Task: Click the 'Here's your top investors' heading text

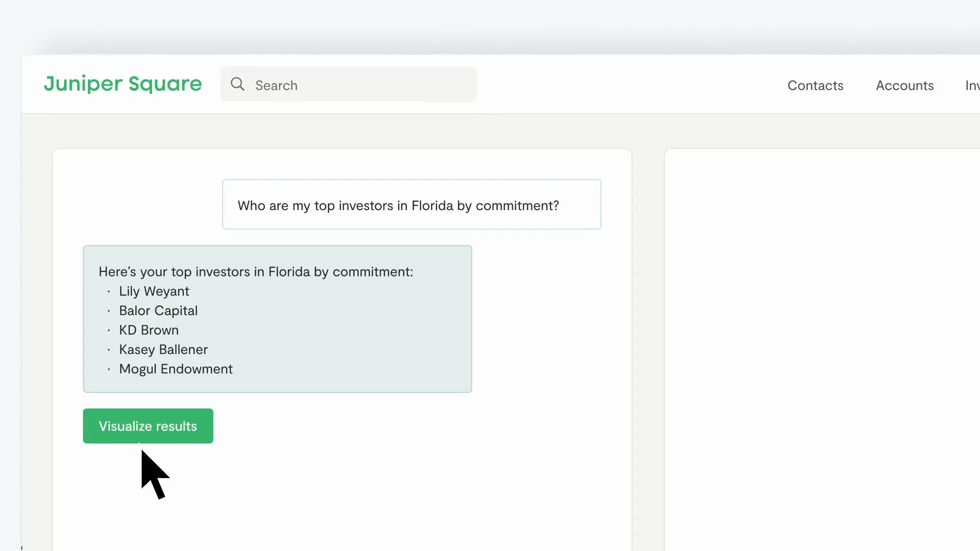Action: pyautogui.click(x=256, y=272)
